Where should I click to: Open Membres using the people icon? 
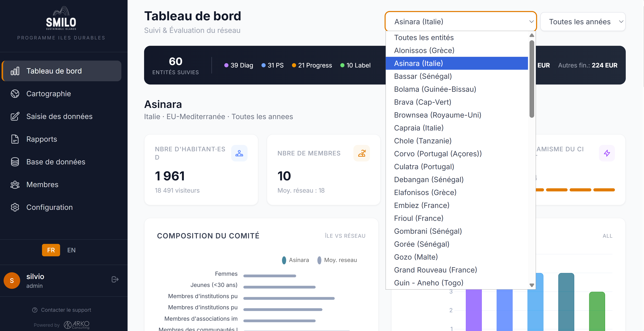(x=15, y=185)
